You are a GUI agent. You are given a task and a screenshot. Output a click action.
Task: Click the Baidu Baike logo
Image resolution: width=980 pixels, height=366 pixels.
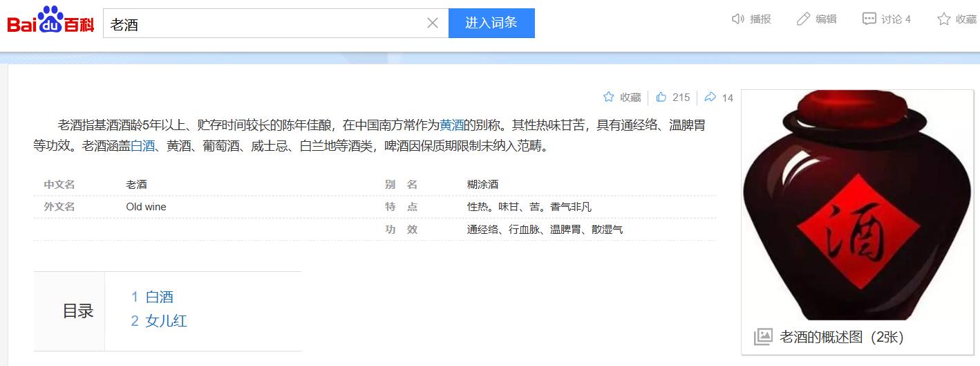(x=50, y=23)
